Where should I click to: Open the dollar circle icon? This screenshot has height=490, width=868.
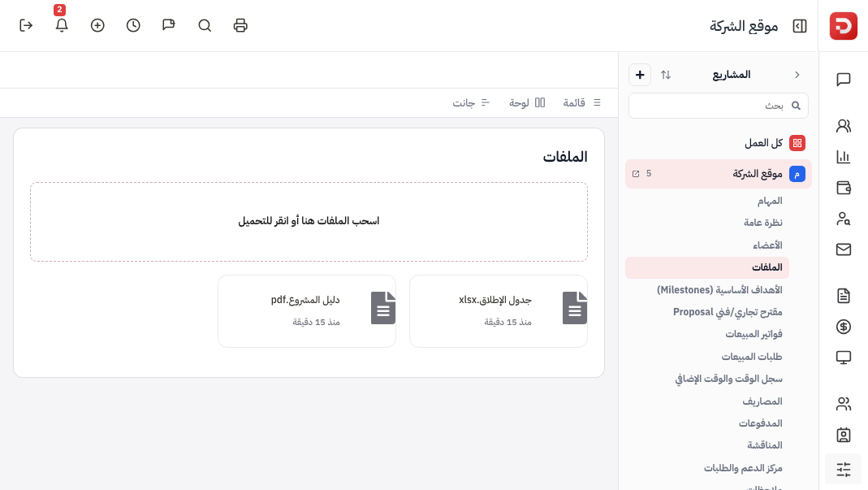coord(843,327)
